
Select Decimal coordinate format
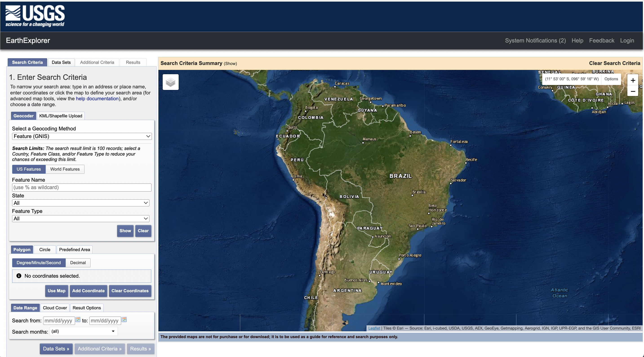pyautogui.click(x=78, y=263)
